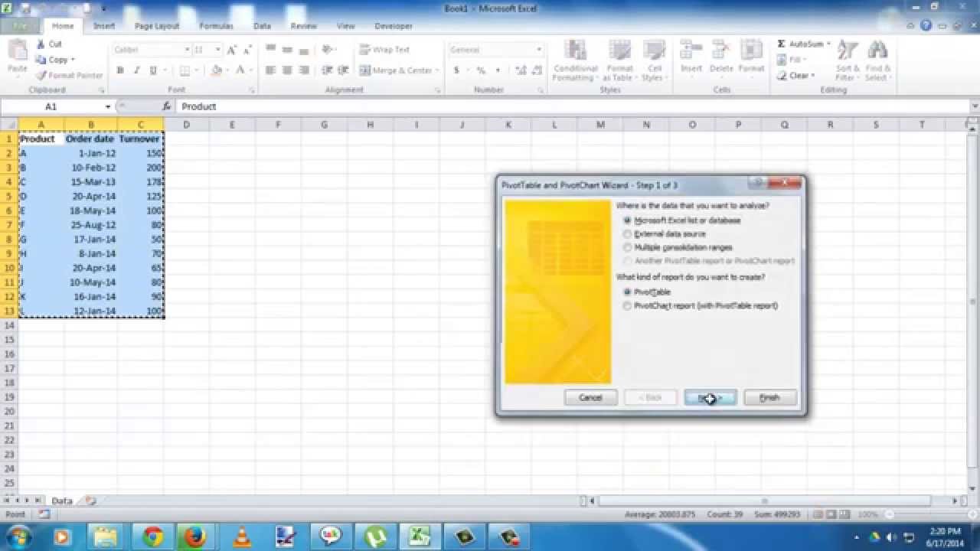
Task: Click the Align Text Right icon
Action: click(304, 70)
